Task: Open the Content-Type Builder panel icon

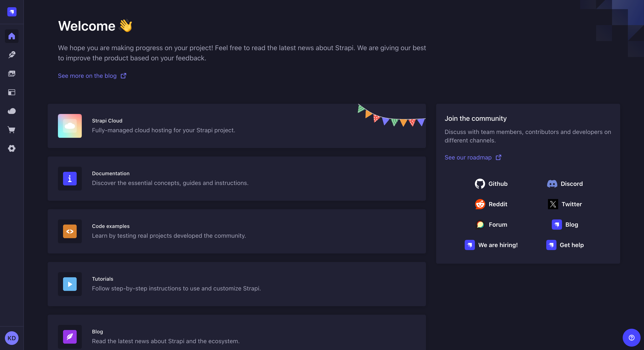Action: (x=11, y=92)
